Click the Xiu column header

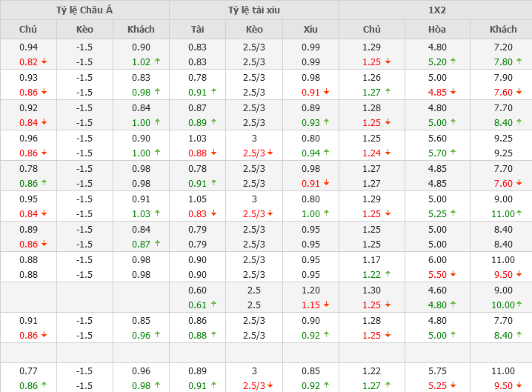click(310, 30)
